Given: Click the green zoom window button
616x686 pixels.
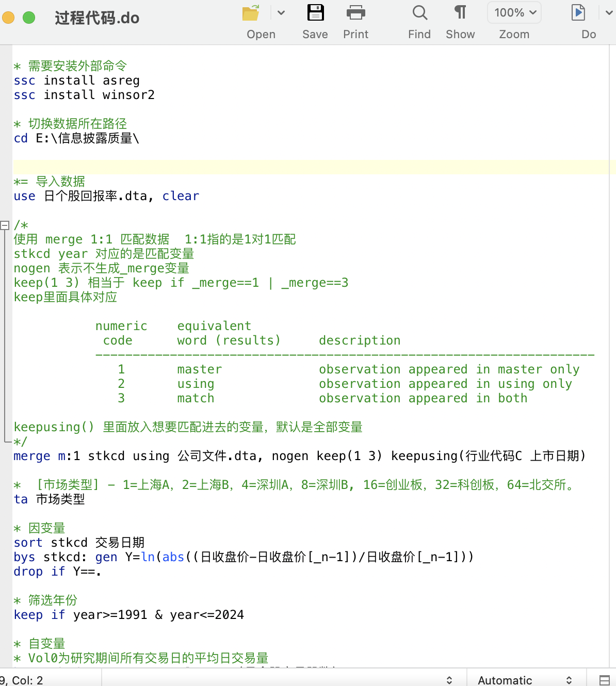Looking at the screenshot, I should point(29,18).
